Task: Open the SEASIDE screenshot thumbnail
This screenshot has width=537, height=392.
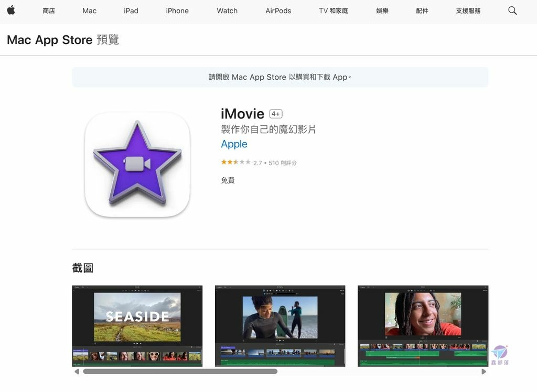Action: [137, 326]
